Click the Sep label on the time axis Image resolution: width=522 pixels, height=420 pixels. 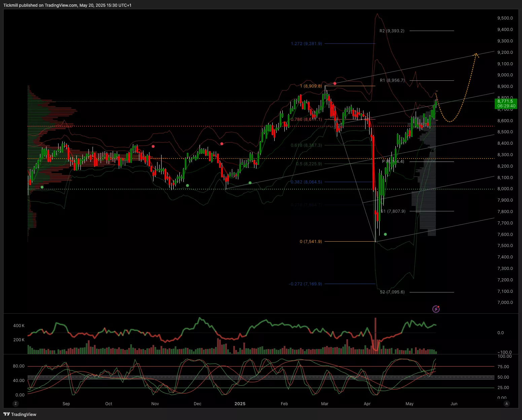click(66, 404)
